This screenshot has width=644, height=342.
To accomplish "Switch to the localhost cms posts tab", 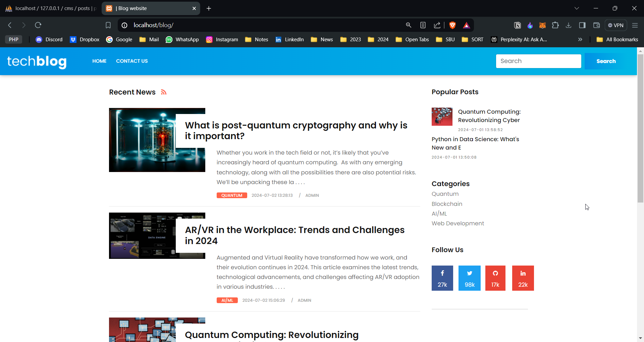I will 50,8.
